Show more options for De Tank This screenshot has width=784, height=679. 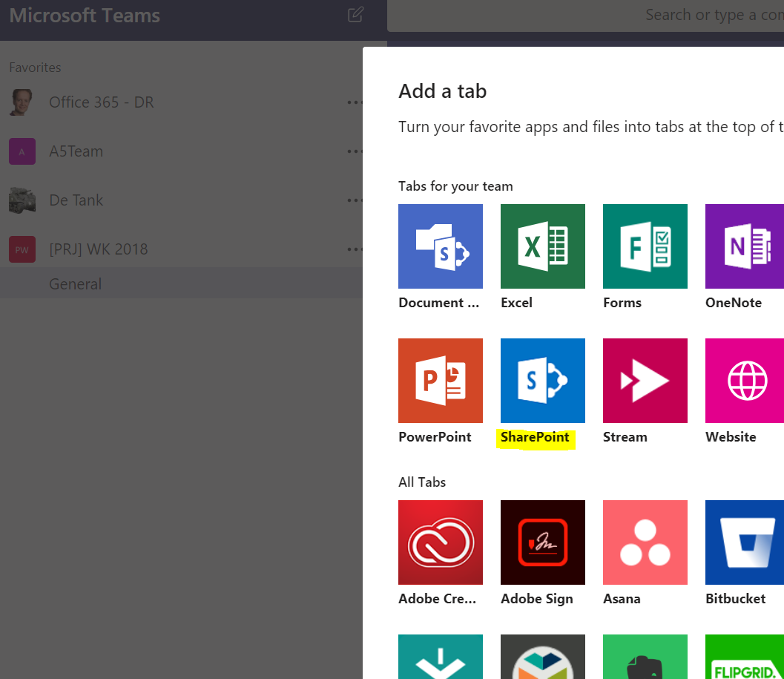(x=355, y=200)
